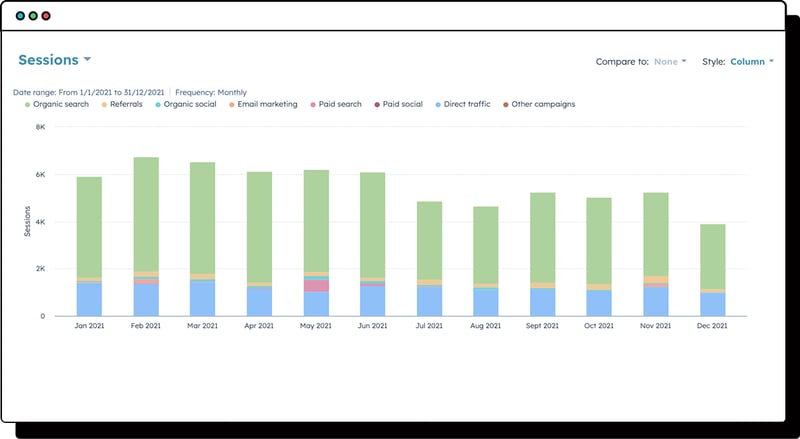
Task: Select the Feb 2021 organic search bar
Action: [x=146, y=214]
